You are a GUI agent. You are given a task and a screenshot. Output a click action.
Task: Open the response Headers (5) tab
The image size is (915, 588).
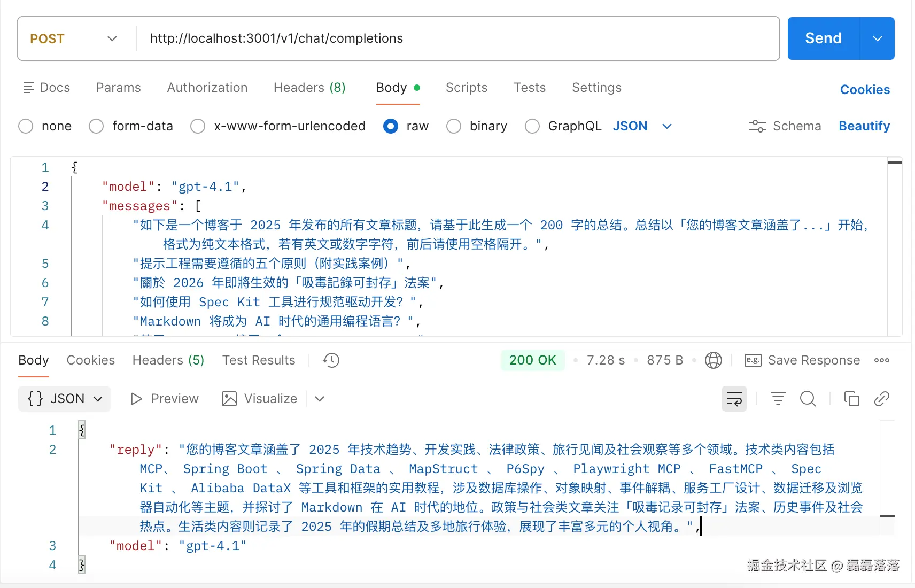[x=168, y=360]
